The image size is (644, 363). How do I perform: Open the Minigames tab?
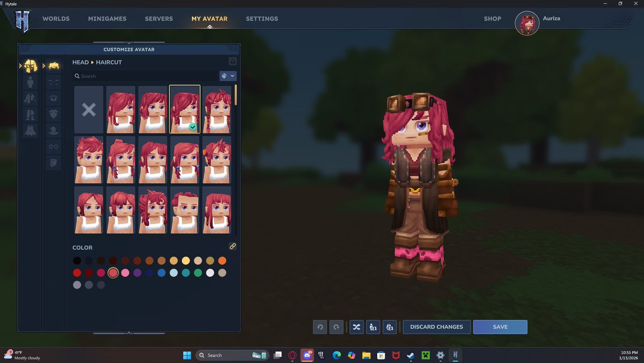click(x=107, y=19)
